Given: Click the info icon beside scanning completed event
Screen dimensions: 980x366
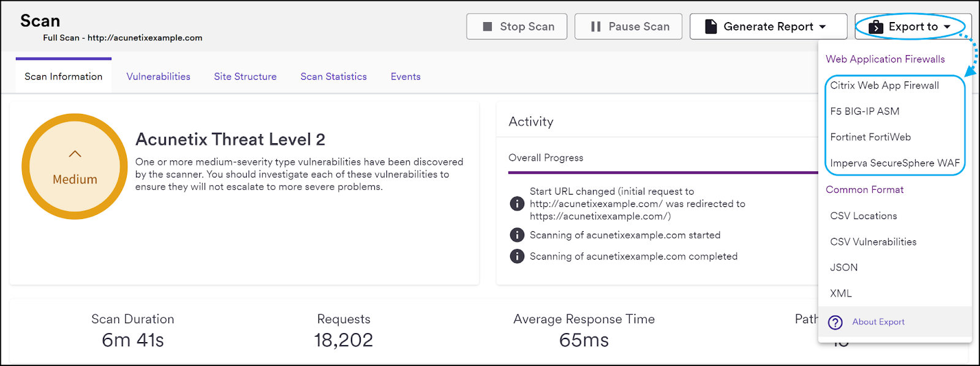Looking at the screenshot, I should (517, 256).
